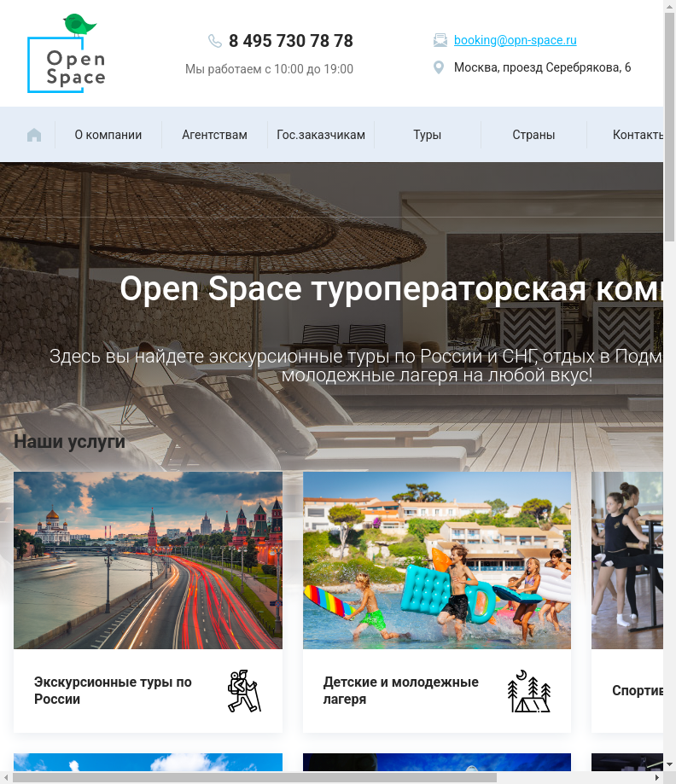
Task: Click the scroll-down arrow of vertical scrollbar
Action: 669,764
